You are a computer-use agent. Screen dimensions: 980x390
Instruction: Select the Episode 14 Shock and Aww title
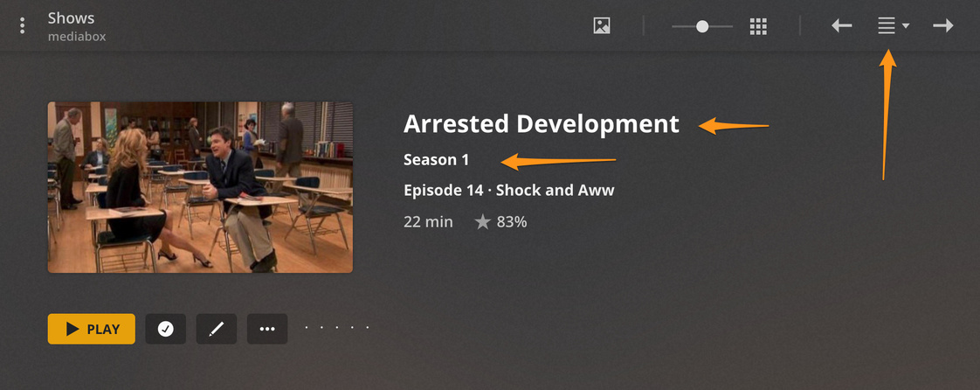click(x=508, y=191)
